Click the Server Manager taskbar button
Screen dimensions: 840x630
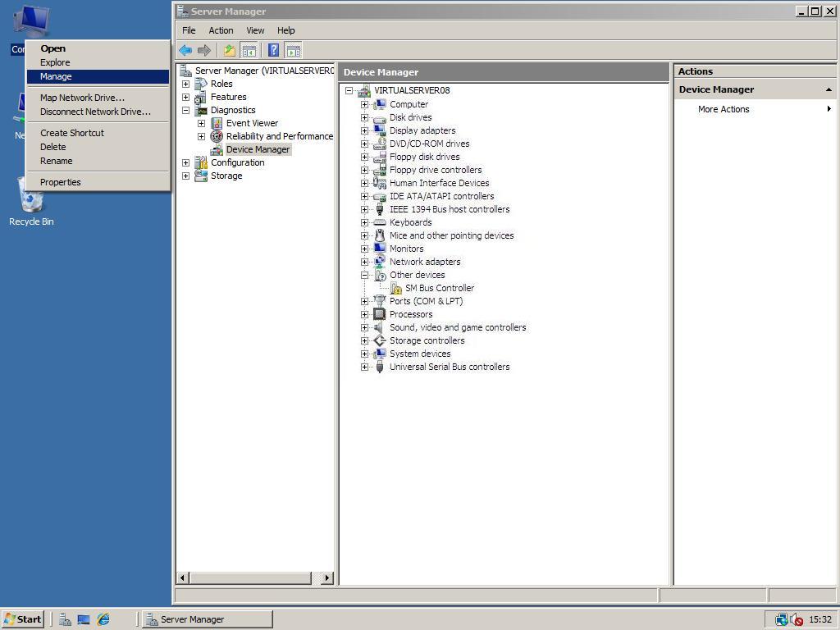208,619
